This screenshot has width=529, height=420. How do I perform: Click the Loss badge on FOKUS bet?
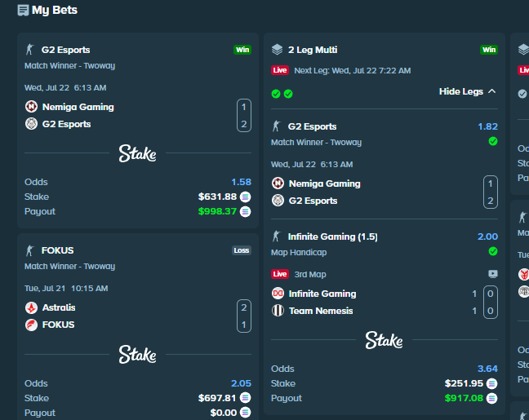click(x=242, y=250)
